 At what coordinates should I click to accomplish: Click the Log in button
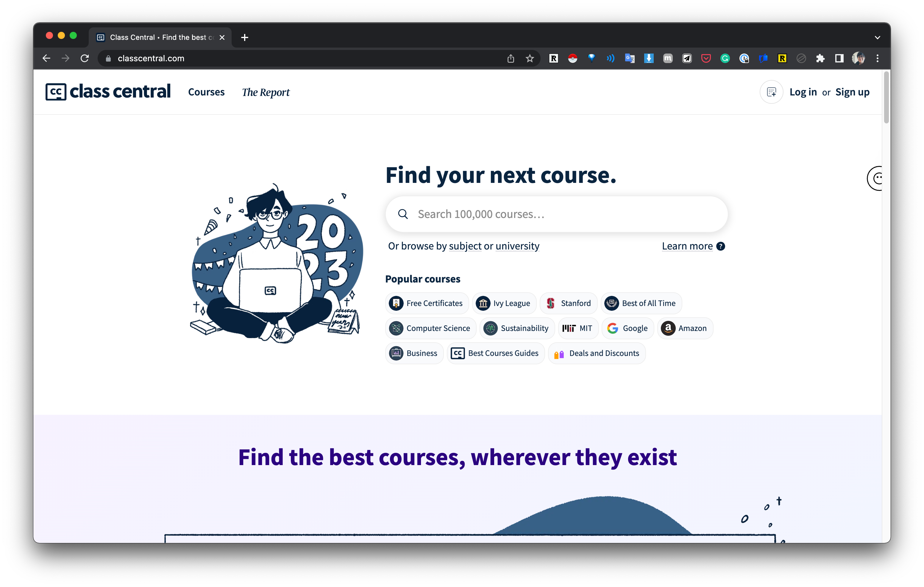(x=802, y=92)
